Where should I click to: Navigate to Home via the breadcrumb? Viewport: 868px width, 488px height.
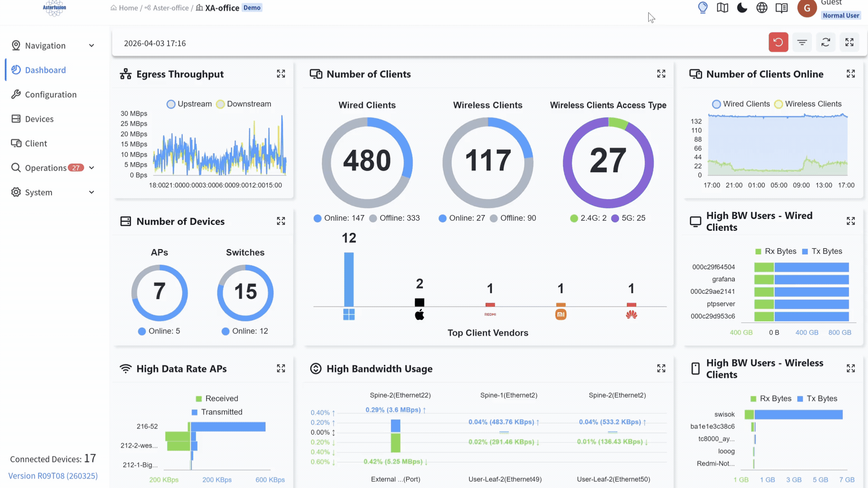pos(127,8)
